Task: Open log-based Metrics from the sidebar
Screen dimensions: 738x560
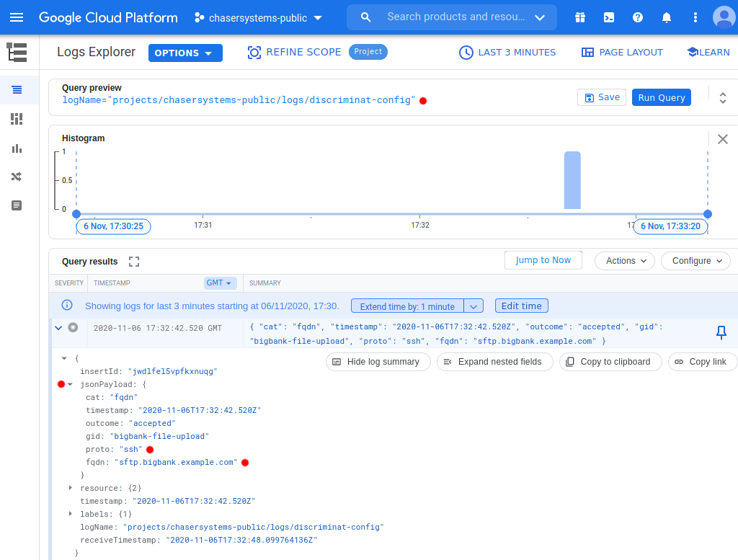Action: [x=16, y=148]
